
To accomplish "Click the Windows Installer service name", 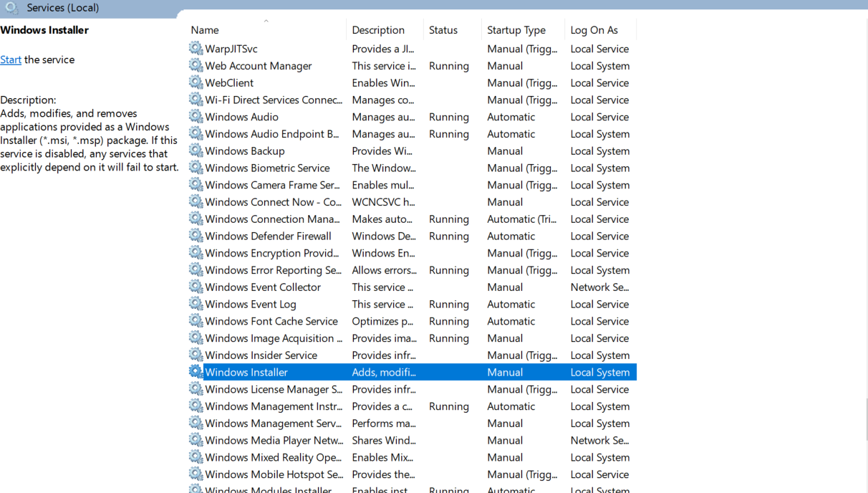I will tap(246, 373).
